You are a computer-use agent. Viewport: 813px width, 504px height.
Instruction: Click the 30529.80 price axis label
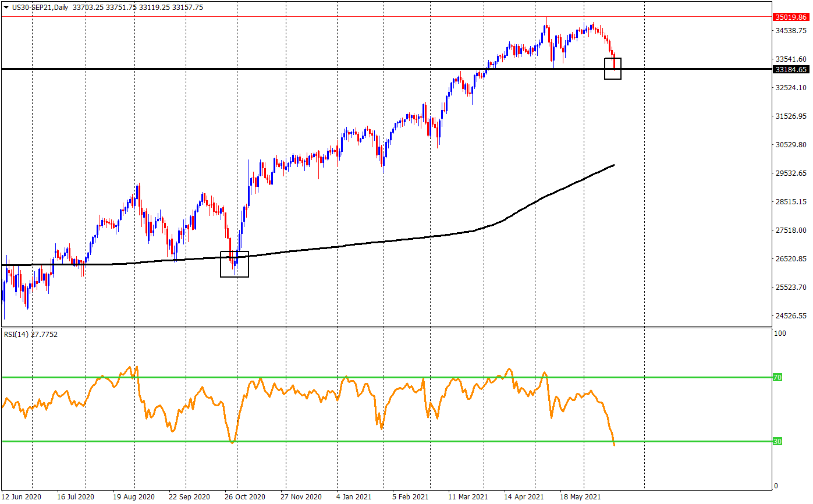click(x=791, y=144)
